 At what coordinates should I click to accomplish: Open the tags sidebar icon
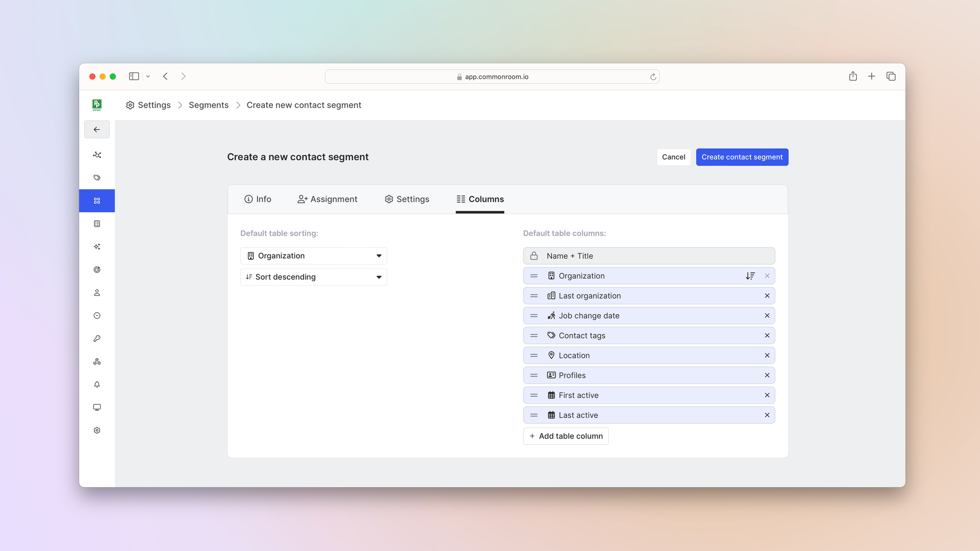point(97,178)
